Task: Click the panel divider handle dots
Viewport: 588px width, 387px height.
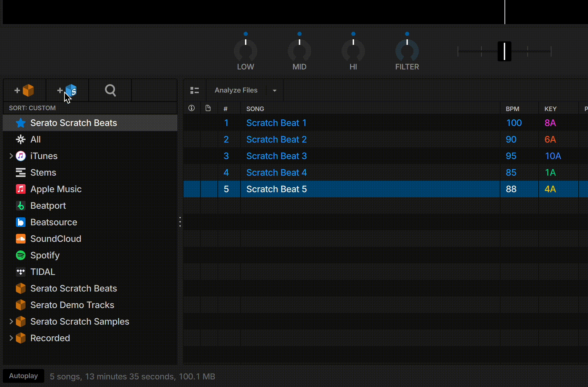Action: (x=180, y=222)
